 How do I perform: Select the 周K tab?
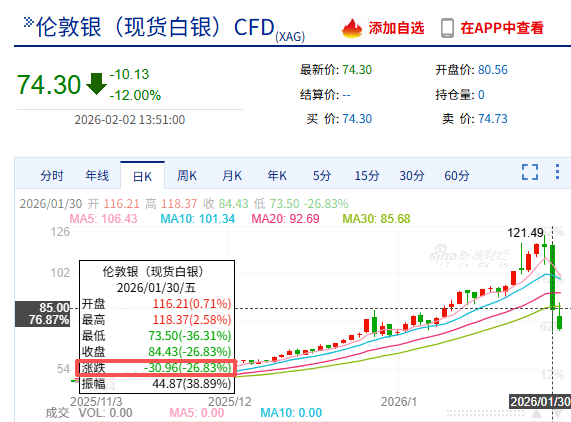(x=187, y=176)
